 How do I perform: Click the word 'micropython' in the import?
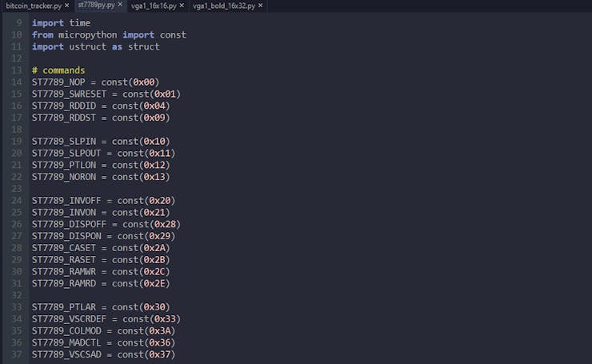[87, 34]
